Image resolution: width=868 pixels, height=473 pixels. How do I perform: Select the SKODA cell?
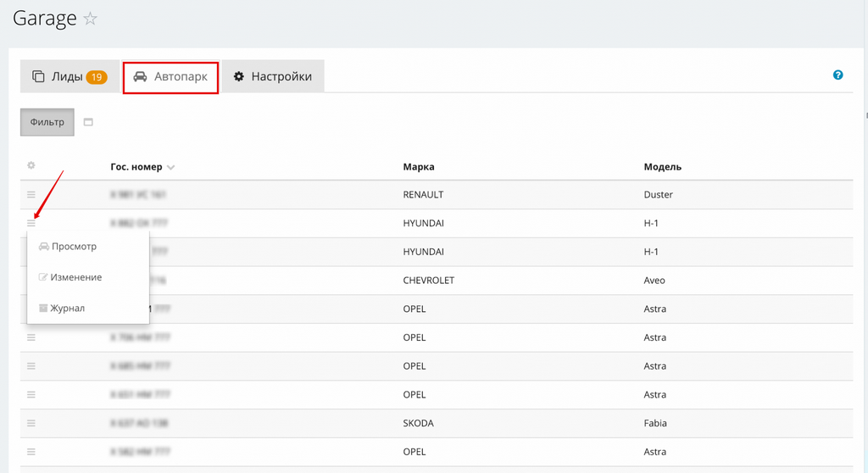tap(418, 423)
